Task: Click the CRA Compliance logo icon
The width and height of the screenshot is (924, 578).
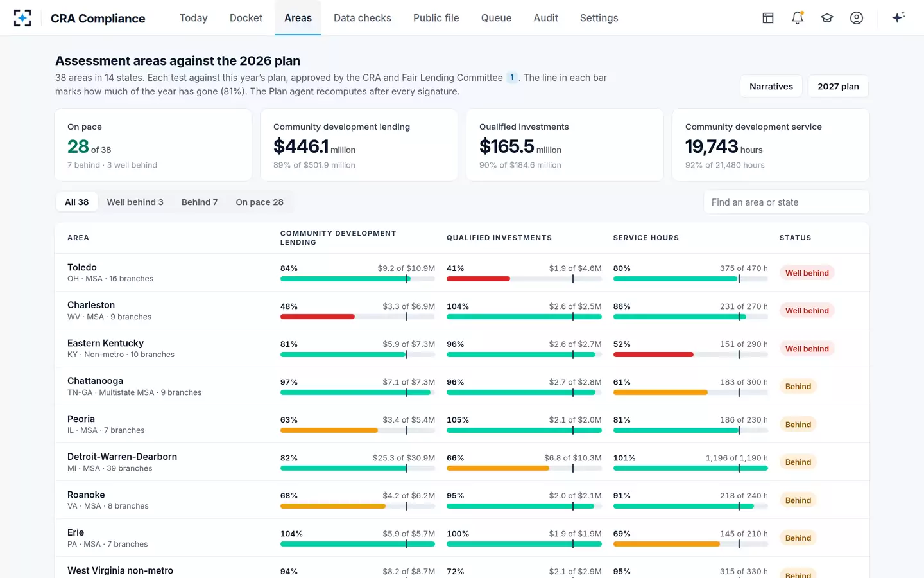Action: coord(22,18)
